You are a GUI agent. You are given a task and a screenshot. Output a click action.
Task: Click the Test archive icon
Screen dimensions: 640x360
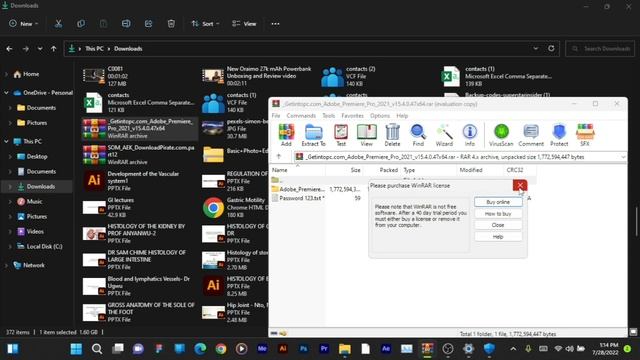coord(341,135)
